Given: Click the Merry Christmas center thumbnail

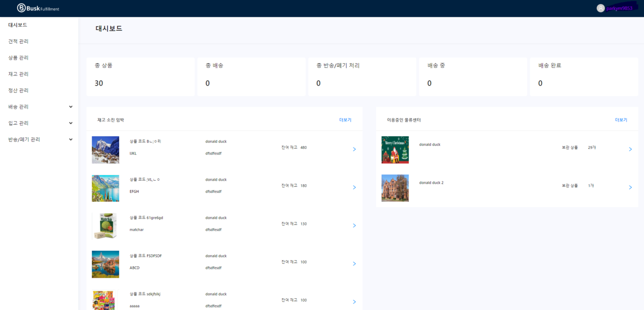Looking at the screenshot, I should point(395,150).
